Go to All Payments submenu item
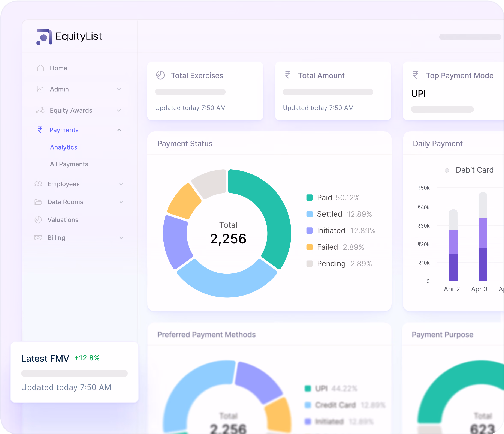The image size is (504, 434). (69, 164)
